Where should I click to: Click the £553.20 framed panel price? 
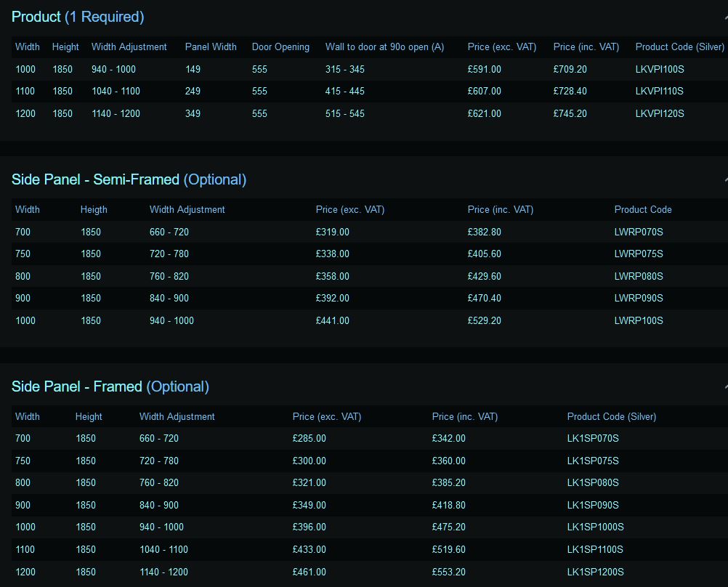tap(448, 572)
